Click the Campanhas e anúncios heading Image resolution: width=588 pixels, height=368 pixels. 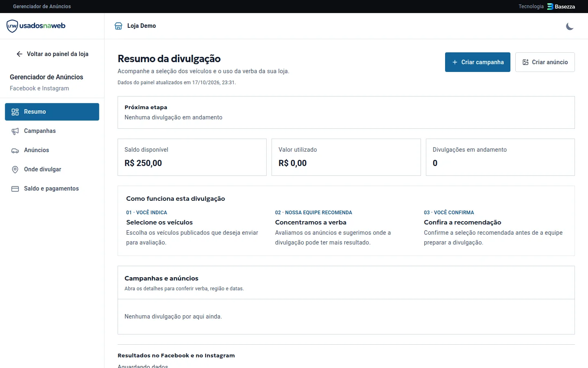pos(161,278)
